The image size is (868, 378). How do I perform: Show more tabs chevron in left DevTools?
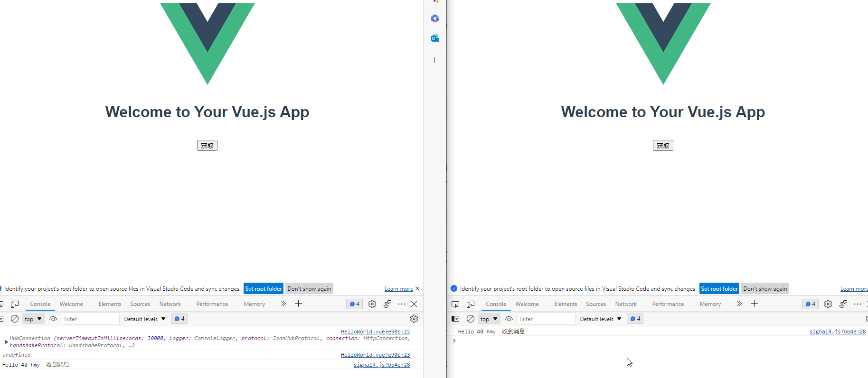click(x=283, y=304)
